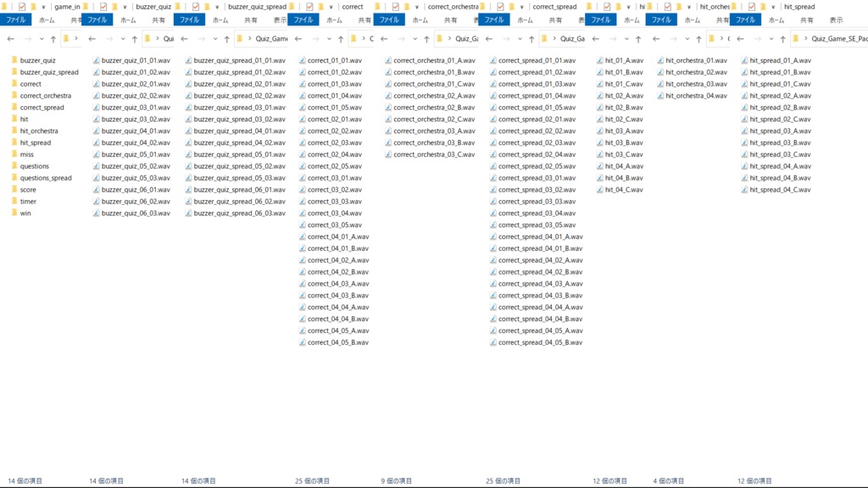Screen dimensions: 868x488
Task: Open ファイル tab in correct_spread window
Action: coord(494,20)
